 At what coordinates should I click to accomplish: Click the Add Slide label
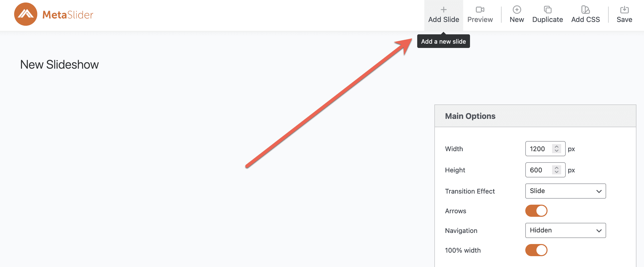(x=443, y=20)
